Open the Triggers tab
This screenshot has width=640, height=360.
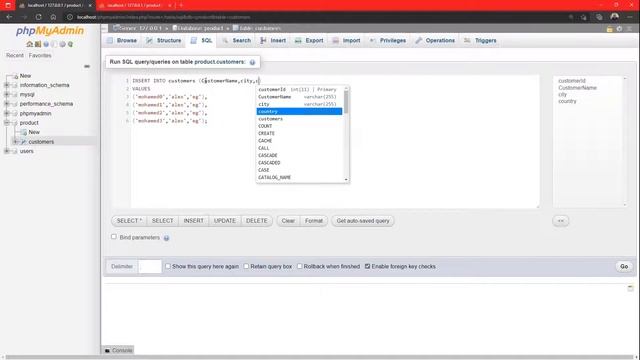tap(480, 40)
